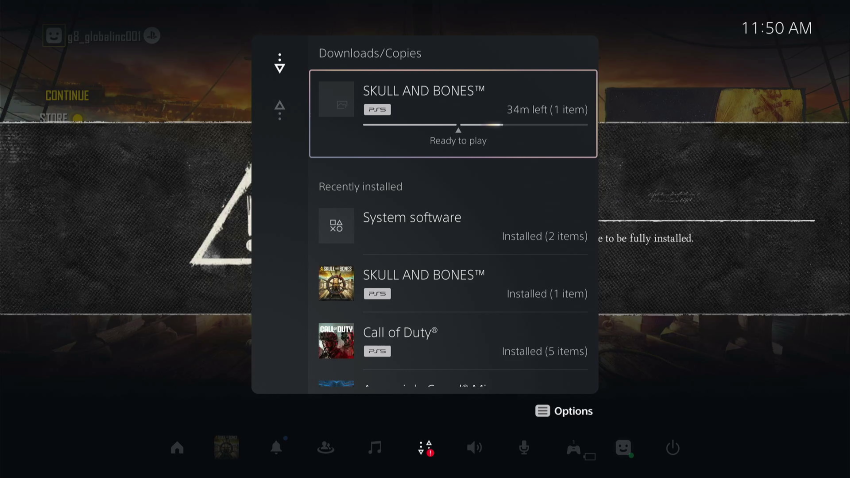The image size is (850, 478).
Task: Open the Home icon in control center
Action: pyautogui.click(x=177, y=448)
